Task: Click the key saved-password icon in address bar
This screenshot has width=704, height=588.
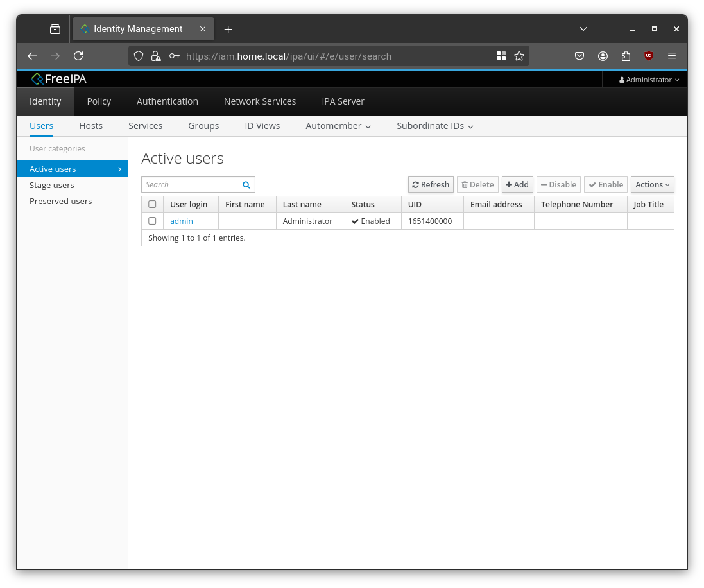Action: pyautogui.click(x=174, y=56)
